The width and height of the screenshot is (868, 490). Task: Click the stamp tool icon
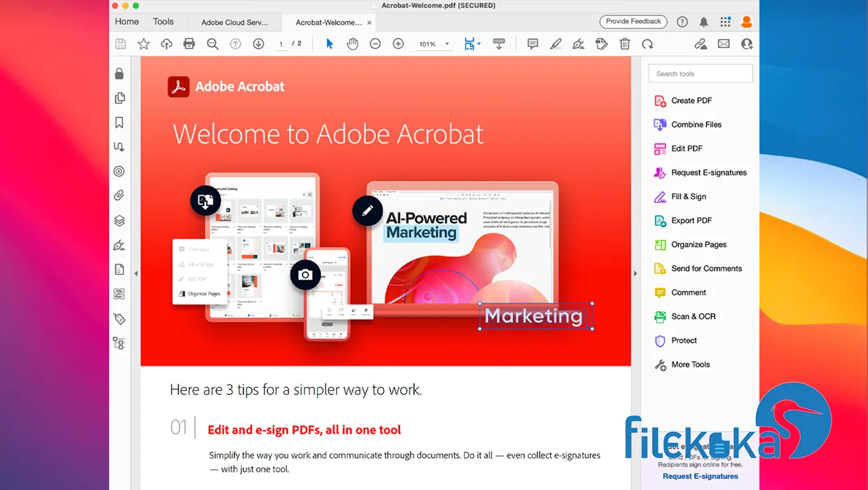601,44
